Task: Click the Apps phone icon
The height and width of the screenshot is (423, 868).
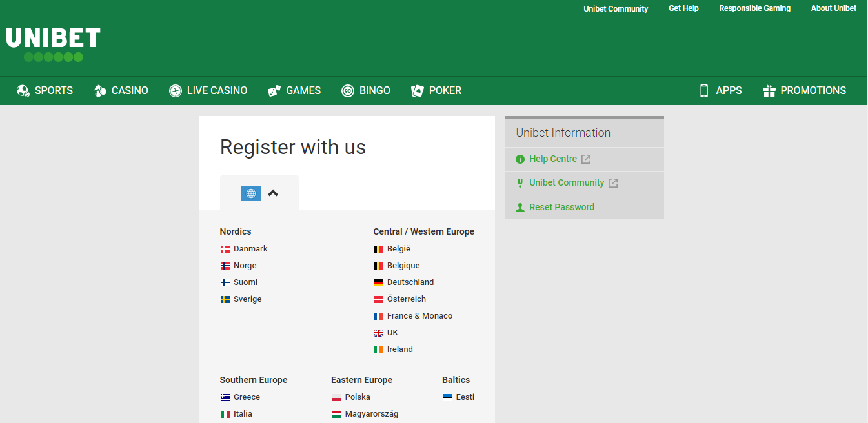Action: point(704,91)
